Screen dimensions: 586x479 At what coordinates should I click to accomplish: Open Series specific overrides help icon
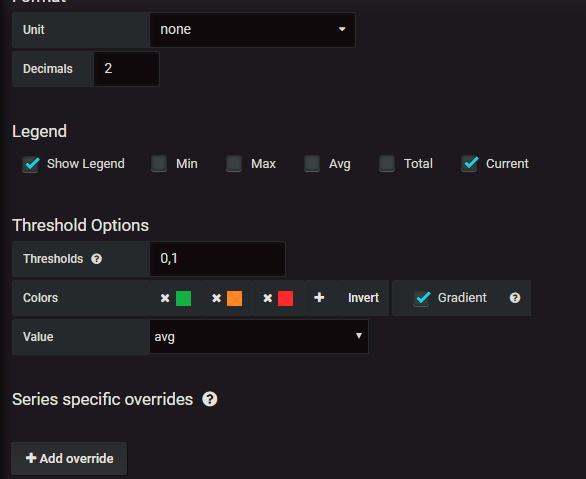click(210, 399)
